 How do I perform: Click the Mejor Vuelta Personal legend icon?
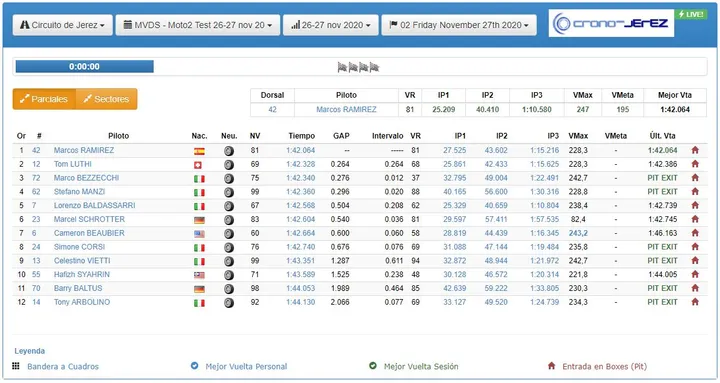195,366
